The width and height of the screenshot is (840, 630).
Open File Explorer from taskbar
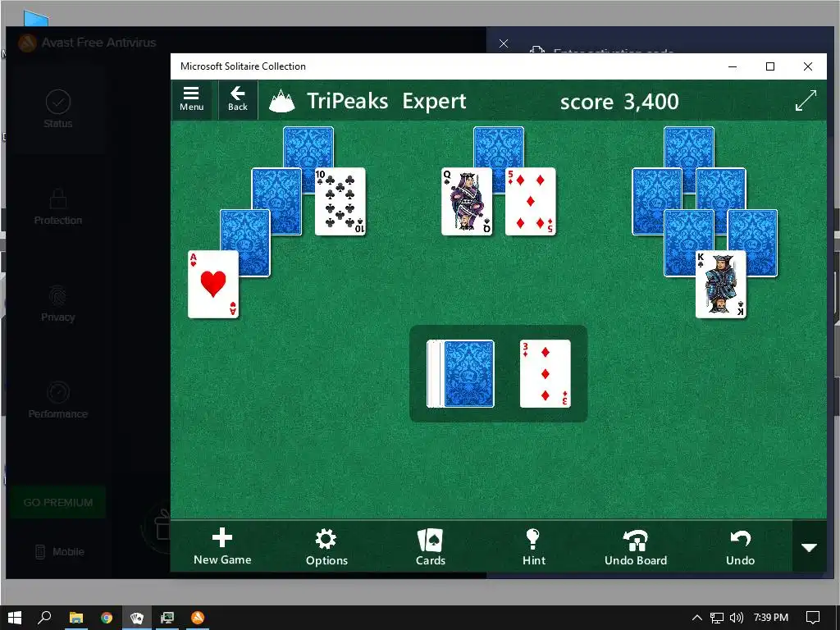[x=76, y=618]
